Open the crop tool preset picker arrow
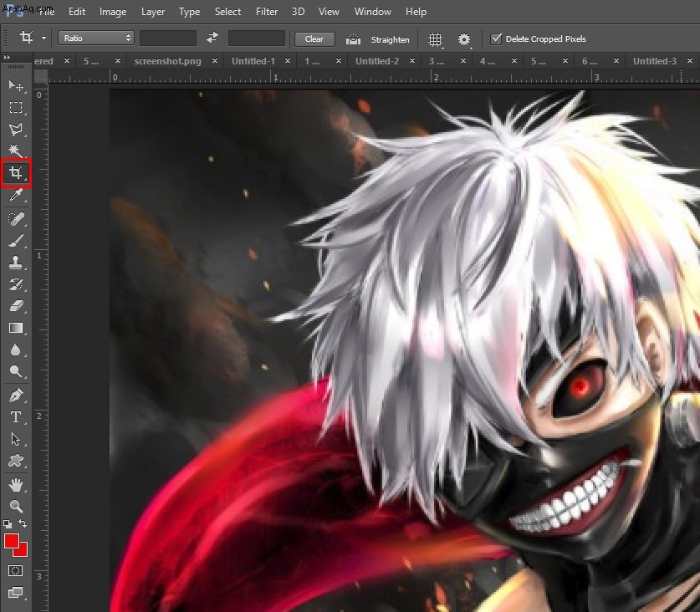 pyautogui.click(x=43, y=38)
